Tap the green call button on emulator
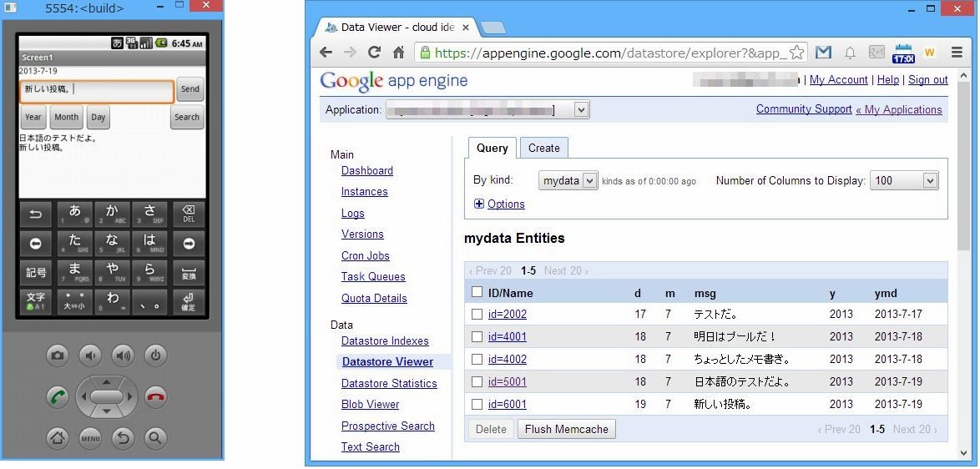 coord(58,396)
